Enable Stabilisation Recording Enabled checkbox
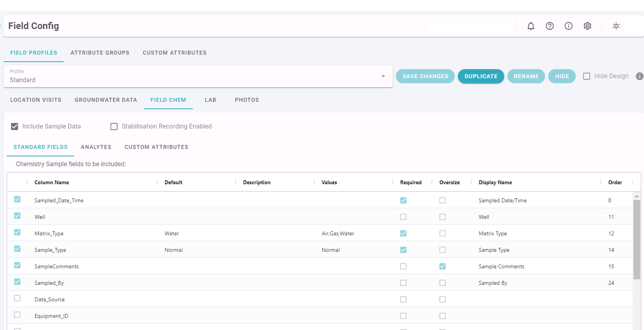The width and height of the screenshot is (644, 330). [x=114, y=126]
